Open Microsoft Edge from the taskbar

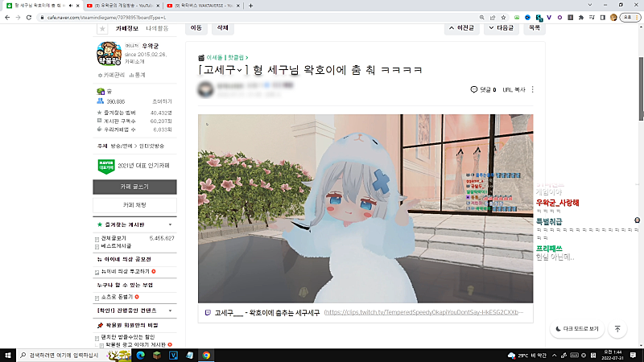140,356
